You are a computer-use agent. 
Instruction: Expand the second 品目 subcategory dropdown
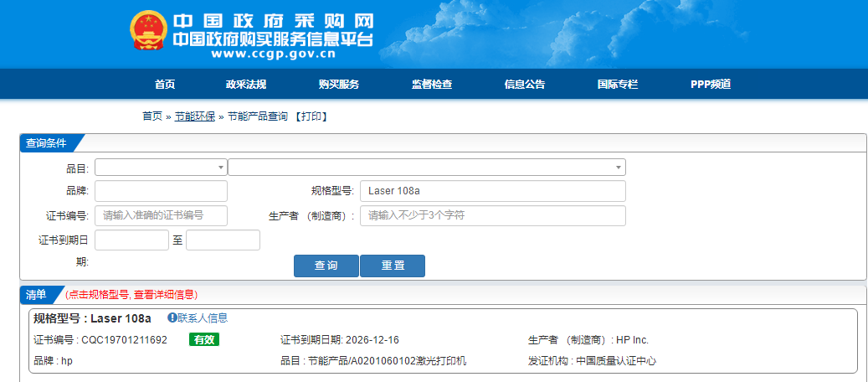pyautogui.click(x=426, y=168)
